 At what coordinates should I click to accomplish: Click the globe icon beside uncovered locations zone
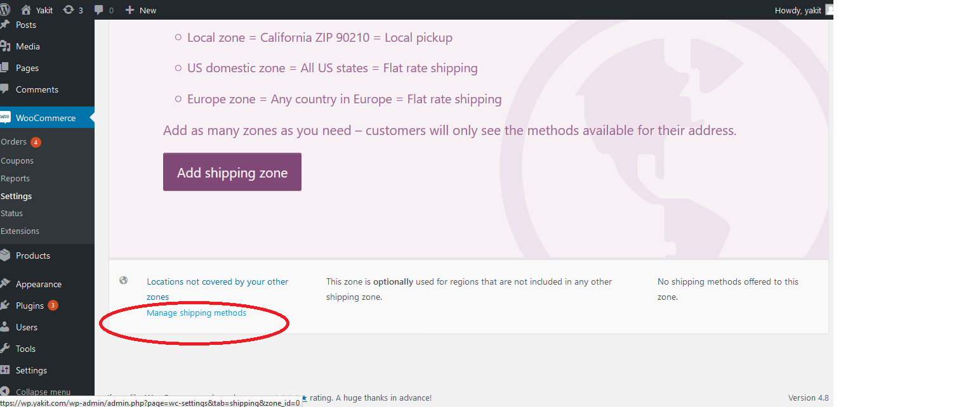pos(124,281)
